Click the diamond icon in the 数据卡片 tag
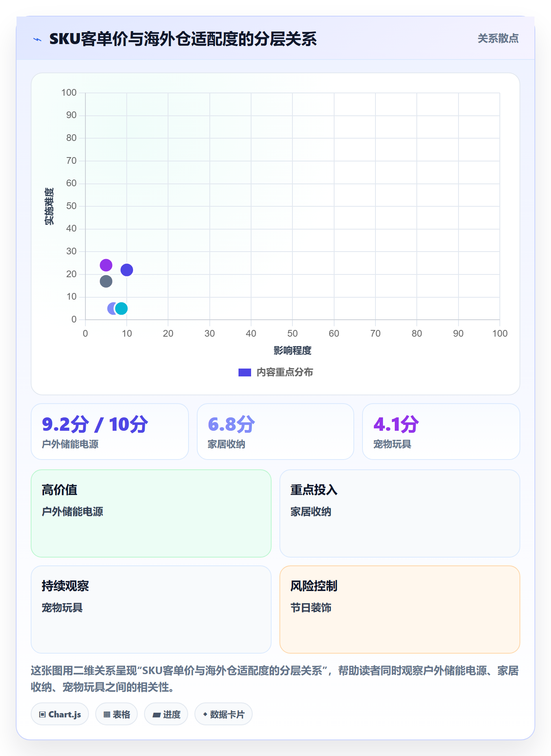 click(205, 714)
